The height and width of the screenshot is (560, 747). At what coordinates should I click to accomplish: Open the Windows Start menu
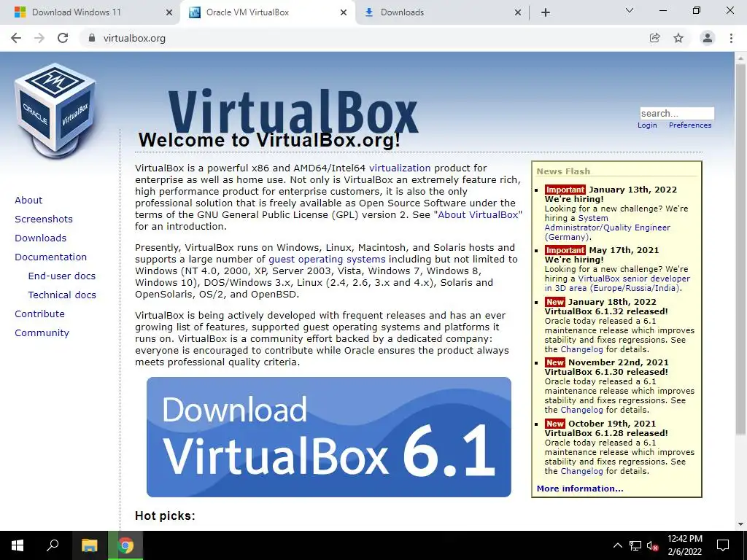pyautogui.click(x=18, y=545)
